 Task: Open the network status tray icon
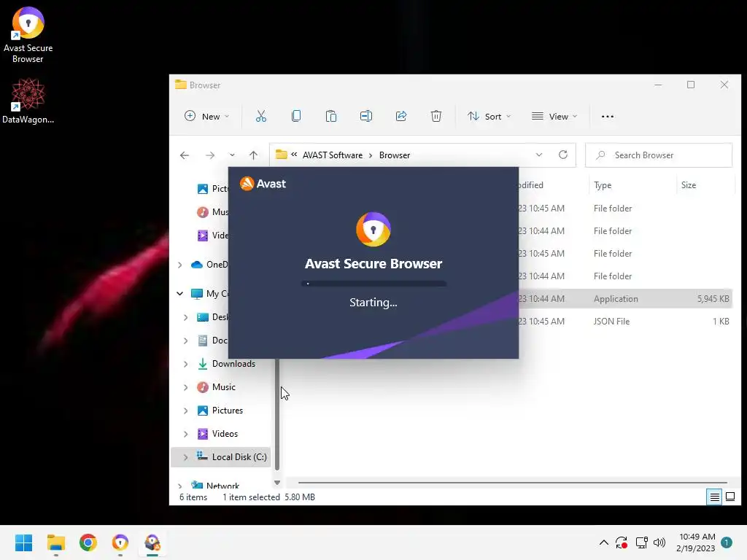pyautogui.click(x=641, y=542)
